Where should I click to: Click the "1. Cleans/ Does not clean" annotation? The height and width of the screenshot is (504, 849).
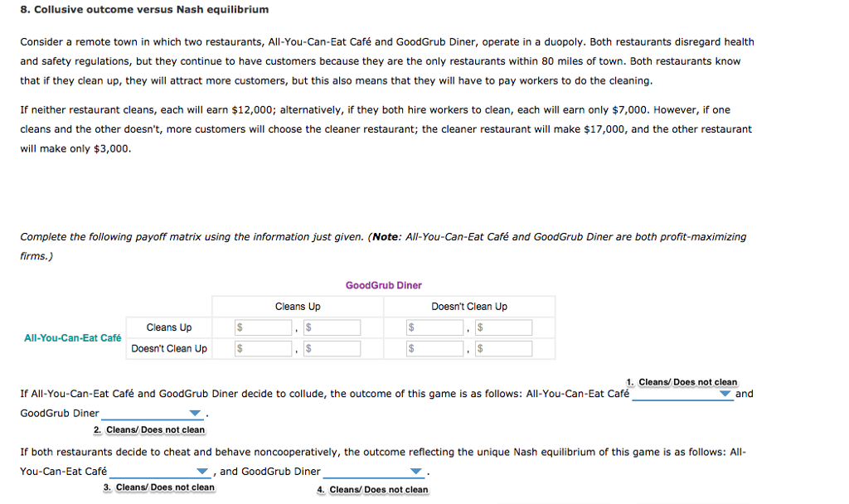point(682,382)
